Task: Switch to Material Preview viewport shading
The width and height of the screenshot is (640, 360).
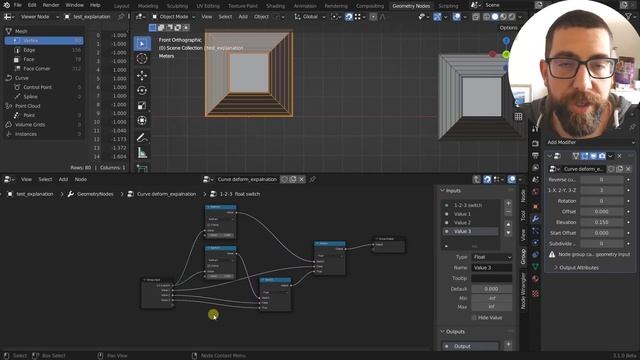Action: pyautogui.click(x=503, y=17)
